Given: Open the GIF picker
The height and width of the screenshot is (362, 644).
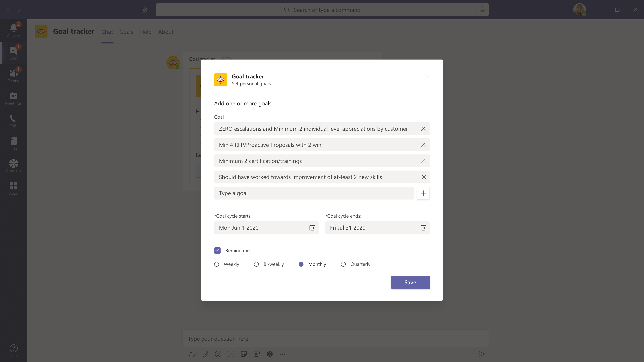Looking at the screenshot, I should (231, 354).
